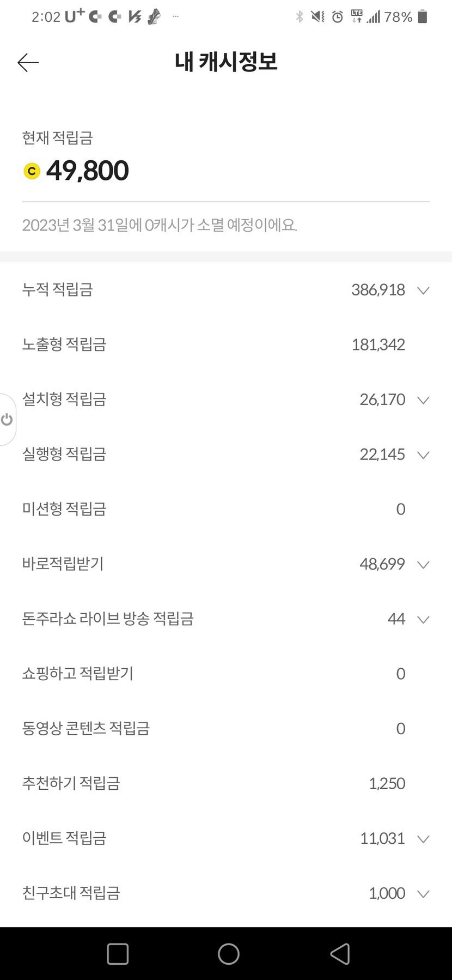Tap the alarm clock status icon
The width and height of the screenshot is (452, 980).
[338, 17]
